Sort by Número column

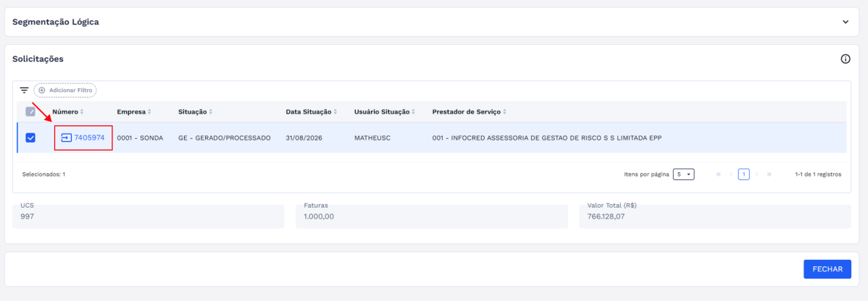click(x=68, y=111)
